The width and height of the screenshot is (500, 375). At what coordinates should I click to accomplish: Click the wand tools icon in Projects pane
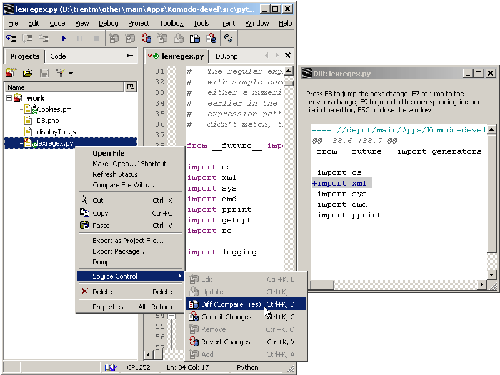click(x=60, y=73)
